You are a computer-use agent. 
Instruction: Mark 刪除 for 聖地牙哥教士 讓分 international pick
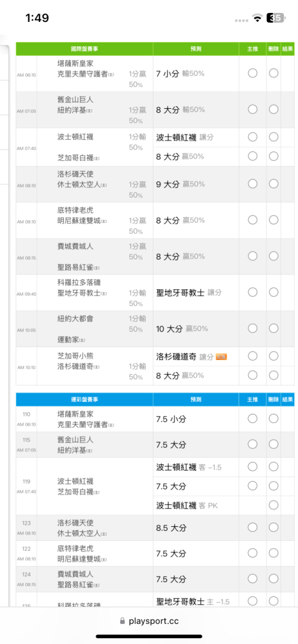click(273, 292)
